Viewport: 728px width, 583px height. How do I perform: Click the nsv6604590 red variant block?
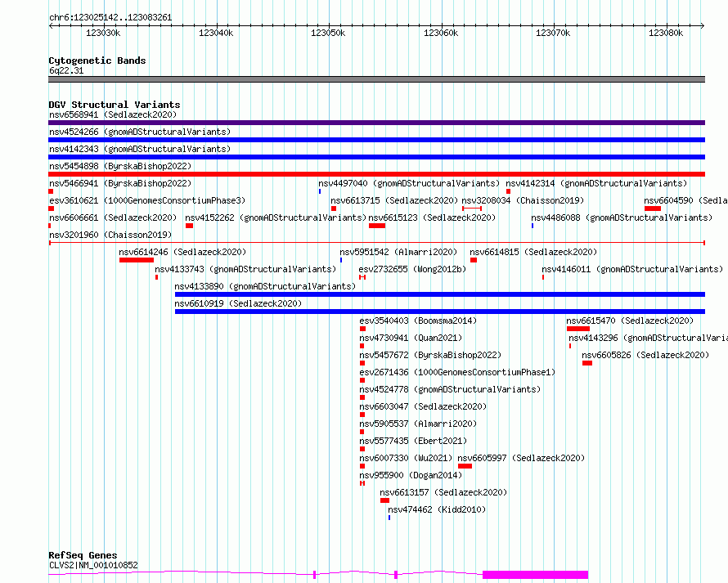pyautogui.click(x=652, y=209)
